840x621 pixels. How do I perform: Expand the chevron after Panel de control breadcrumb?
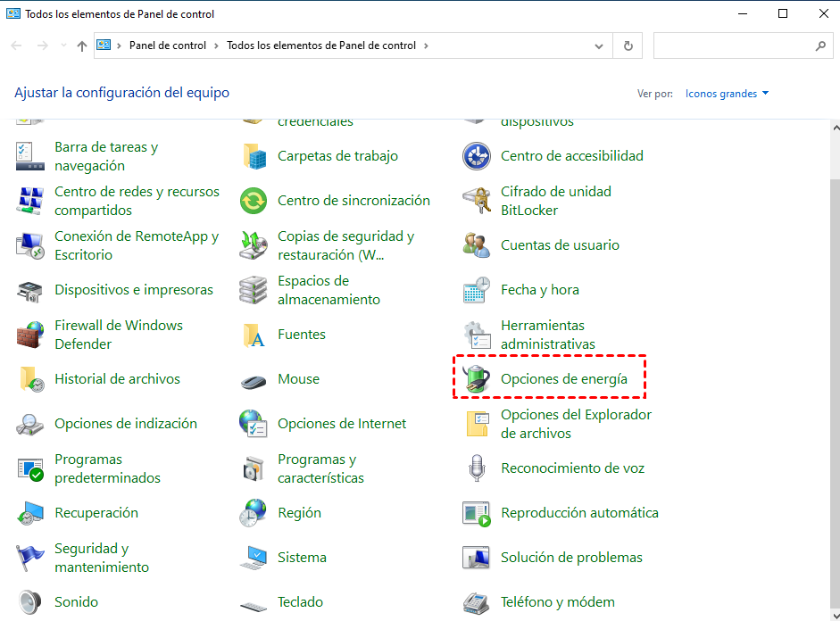tap(216, 46)
